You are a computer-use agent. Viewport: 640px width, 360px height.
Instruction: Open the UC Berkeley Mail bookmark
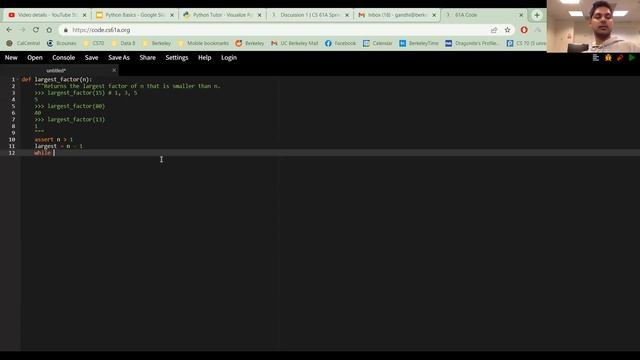point(294,43)
